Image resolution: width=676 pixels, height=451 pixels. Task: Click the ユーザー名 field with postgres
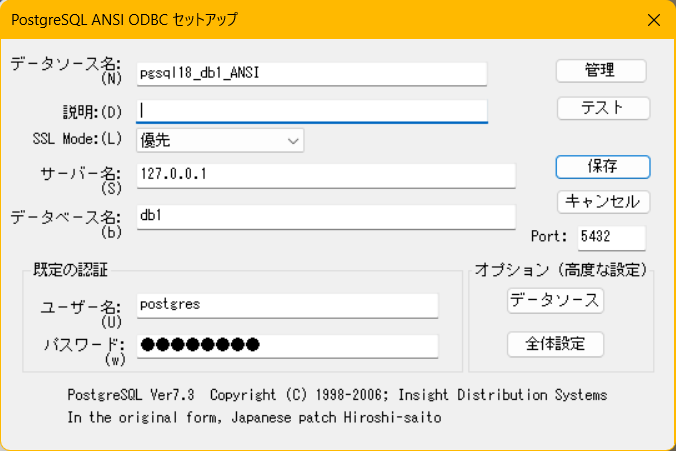tap(287, 306)
